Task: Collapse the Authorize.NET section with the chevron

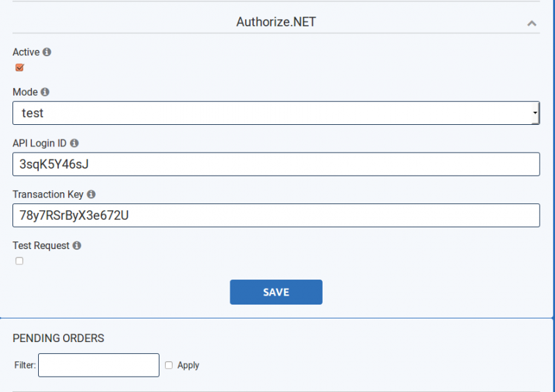Action: click(x=531, y=24)
